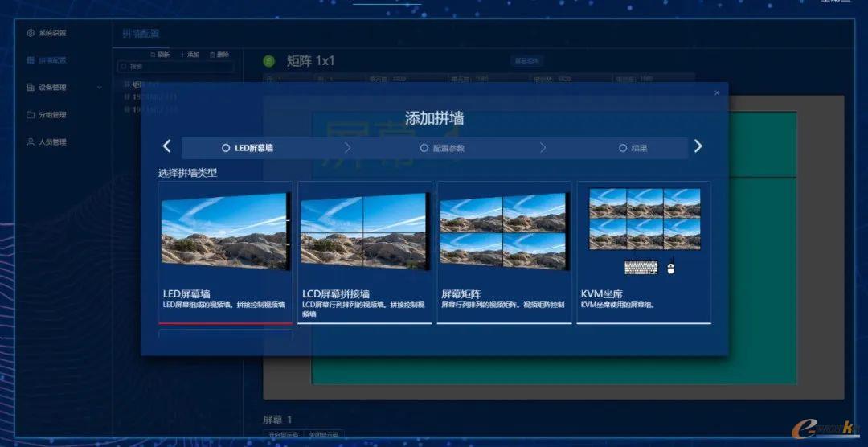Viewport: 868px width, 447px height.
Task: Select 屏幕-1 label below the canvas
Action: coord(277,420)
